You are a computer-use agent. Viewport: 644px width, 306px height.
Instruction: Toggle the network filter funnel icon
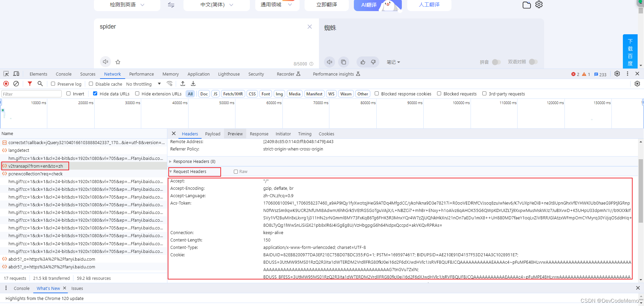click(30, 84)
